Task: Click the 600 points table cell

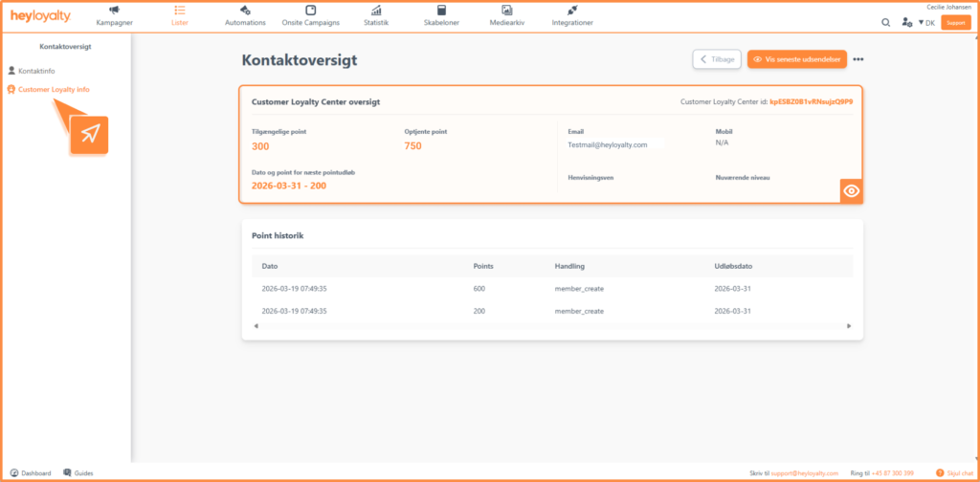Action: tap(479, 289)
